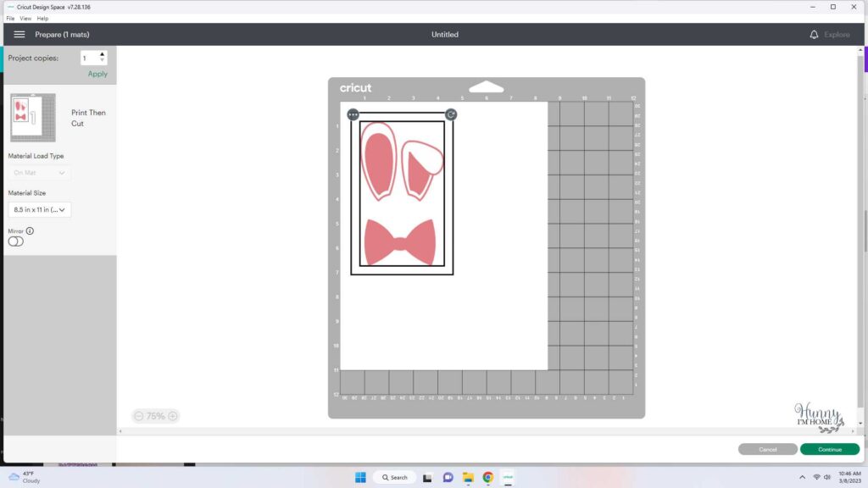Viewport: 868px width, 488px height.
Task: Click the Untitled project title
Action: click(x=445, y=34)
